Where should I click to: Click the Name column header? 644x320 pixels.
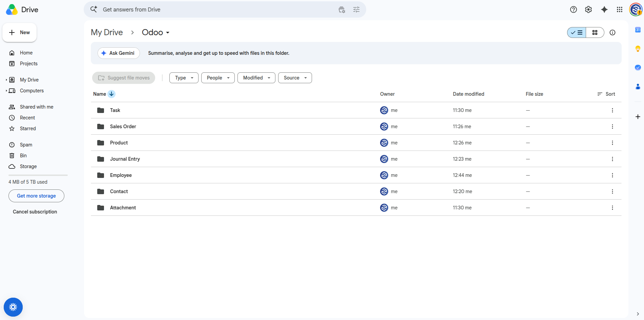click(x=100, y=94)
